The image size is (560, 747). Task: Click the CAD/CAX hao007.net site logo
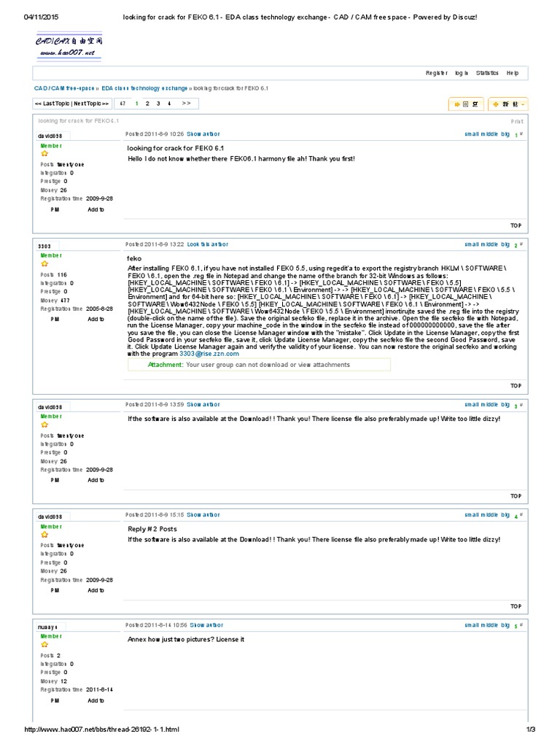pyautogui.click(x=69, y=47)
